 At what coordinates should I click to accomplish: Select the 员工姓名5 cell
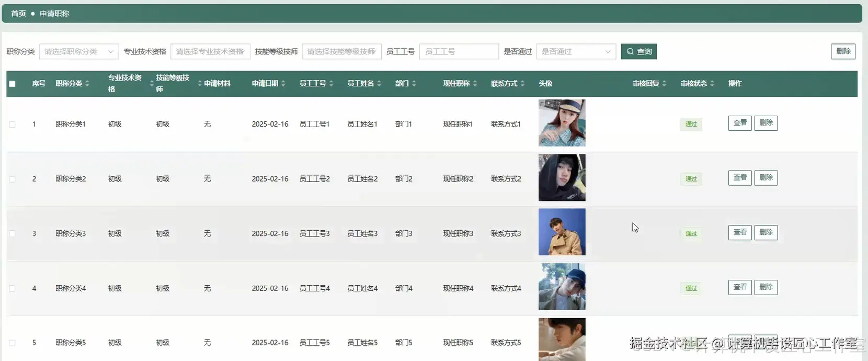point(362,343)
